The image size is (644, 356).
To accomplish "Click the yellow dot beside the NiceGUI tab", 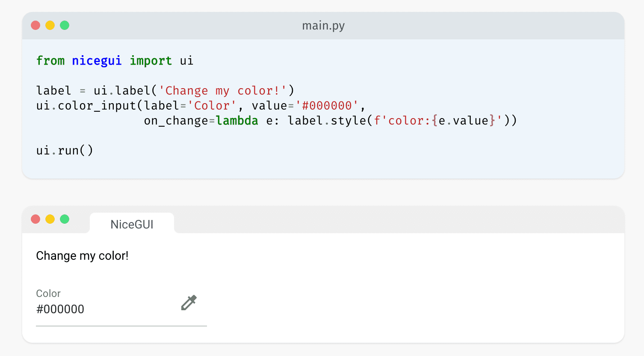I will (50, 219).
